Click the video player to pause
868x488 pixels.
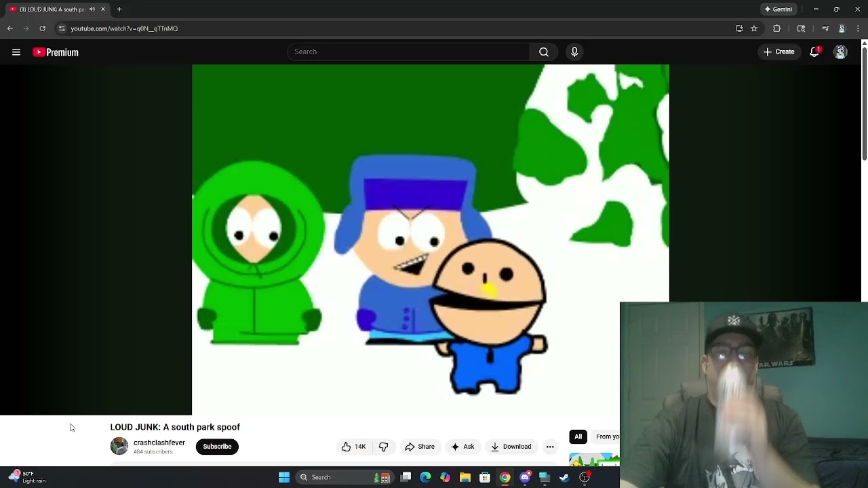pos(431,240)
